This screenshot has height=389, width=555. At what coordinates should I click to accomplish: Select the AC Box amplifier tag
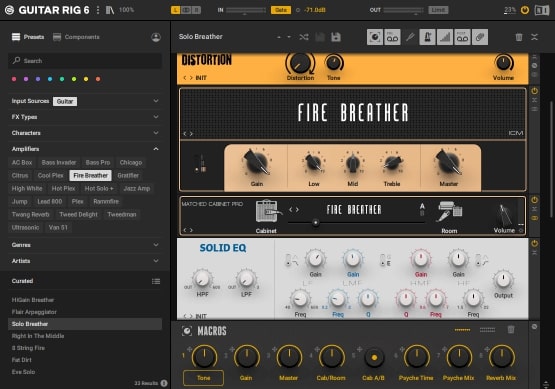22,162
